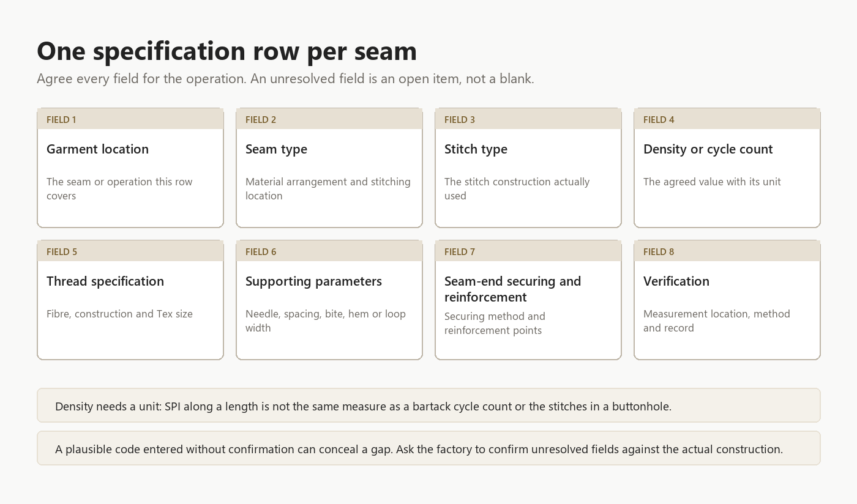Image resolution: width=857 pixels, height=504 pixels.
Task: Select the "Density or cycle count" heading
Action: coord(708,149)
